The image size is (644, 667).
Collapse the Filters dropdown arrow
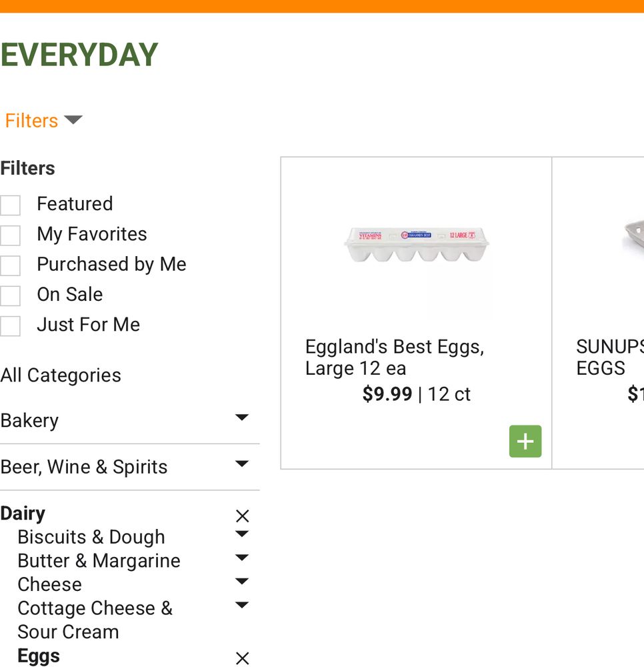click(73, 120)
